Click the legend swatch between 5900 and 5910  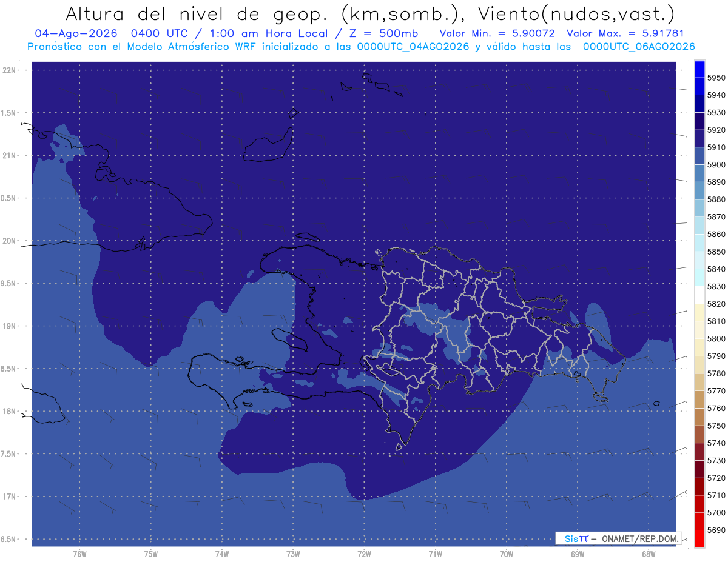699,156
